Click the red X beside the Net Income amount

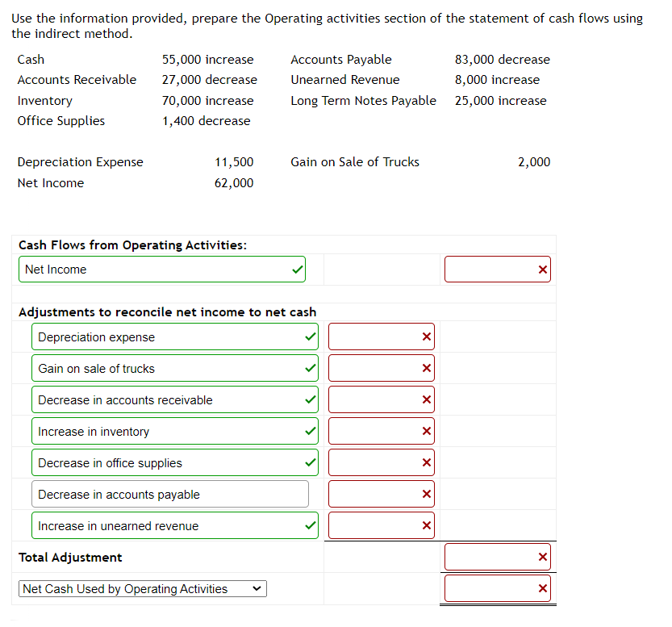pyautogui.click(x=542, y=269)
